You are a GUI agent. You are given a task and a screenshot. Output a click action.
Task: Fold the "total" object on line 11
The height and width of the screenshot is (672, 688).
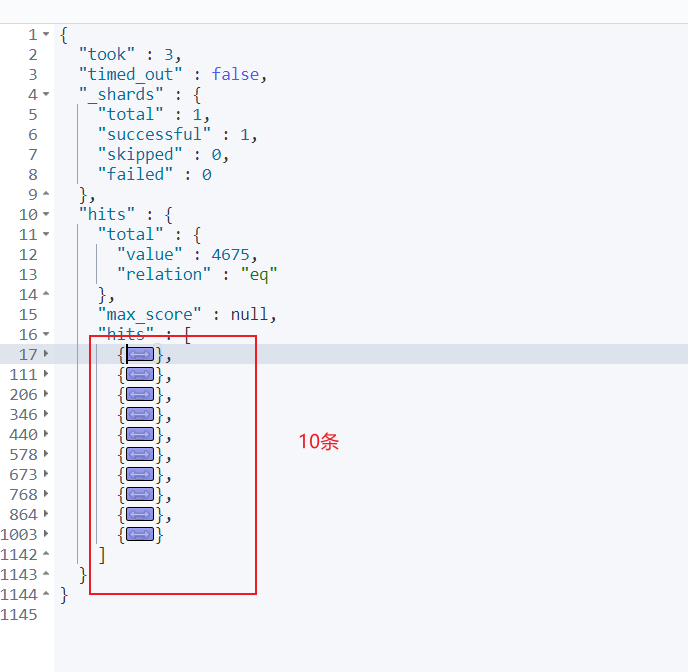[x=46, y=234]
